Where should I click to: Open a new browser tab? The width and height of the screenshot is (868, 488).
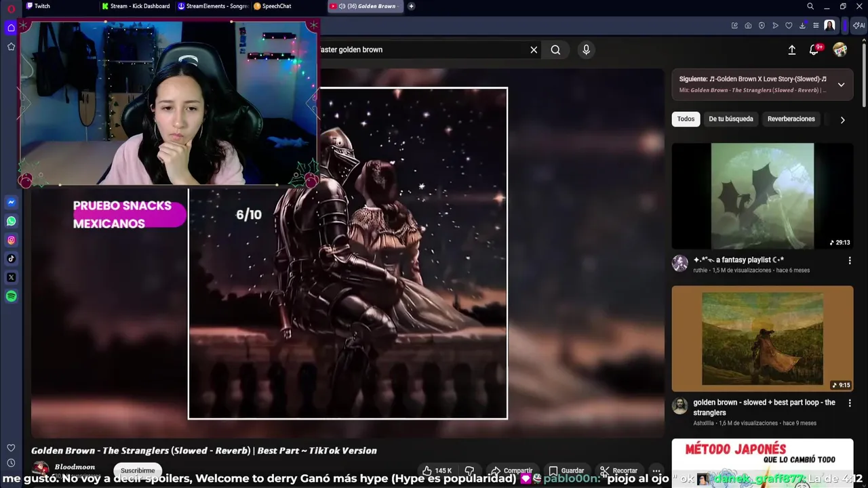(x=411, y=6)
